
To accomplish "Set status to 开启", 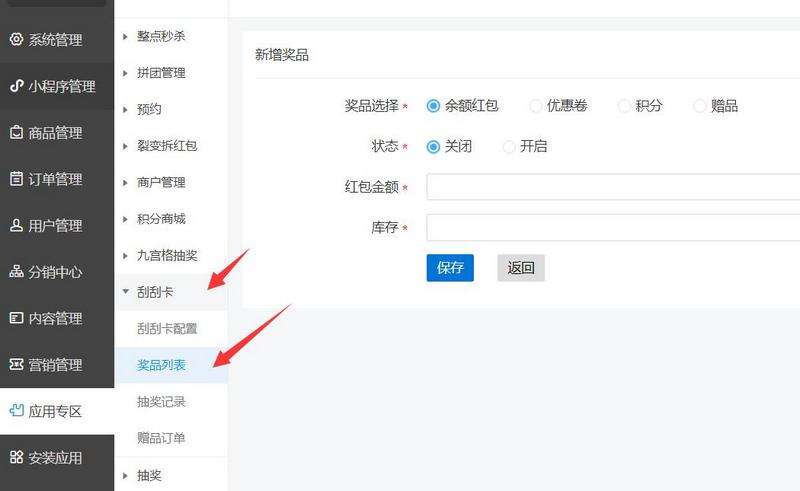I will [510, 147].
